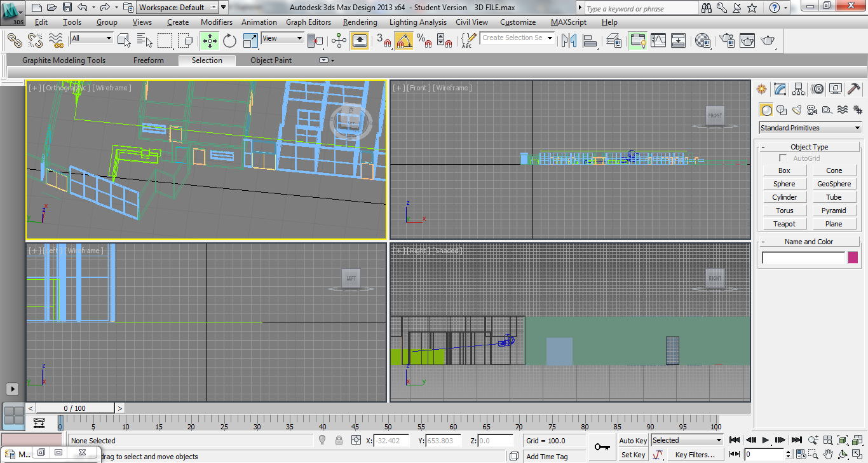Image resolution: width=868 pixels, height=463 pixels.
Task: Toggle Window/Crossing selection mode
Action: (186, 41)
